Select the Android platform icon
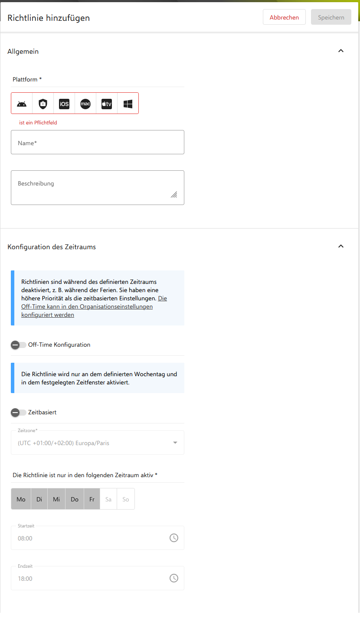360x644 pixels. pyautogui.click(x=22, y=104)
